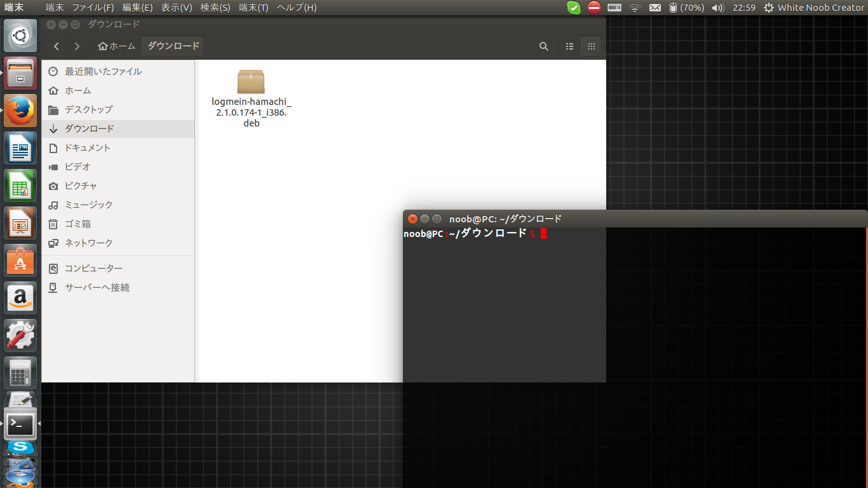This screenshot has height=488, width=868.
Task: Select ビデオ in the sidebar
Action: tap(118, 166)
